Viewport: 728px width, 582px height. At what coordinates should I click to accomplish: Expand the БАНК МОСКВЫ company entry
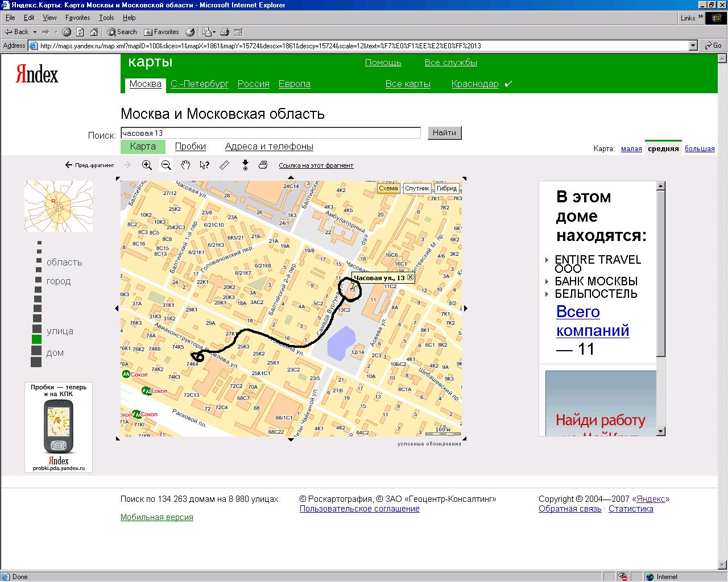tap(547, 281)
